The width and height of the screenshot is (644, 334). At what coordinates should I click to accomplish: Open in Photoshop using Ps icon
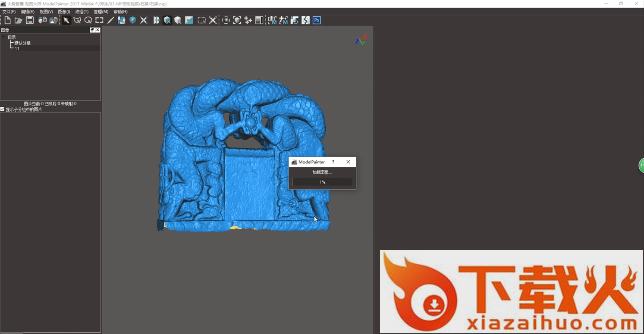pyautogui.click(x=317, y=20)
